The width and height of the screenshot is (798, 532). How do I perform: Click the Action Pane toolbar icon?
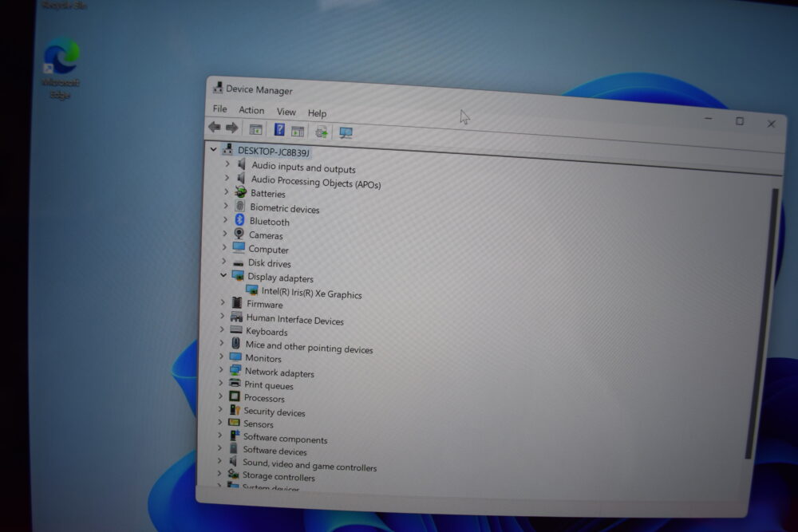pos(298,132)
